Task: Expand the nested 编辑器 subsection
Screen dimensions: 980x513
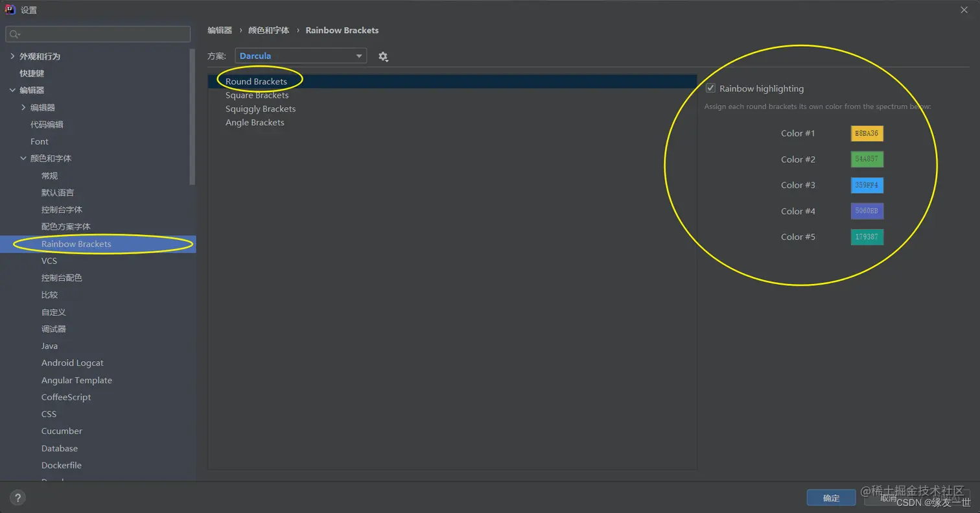Action: coord(23,107)
